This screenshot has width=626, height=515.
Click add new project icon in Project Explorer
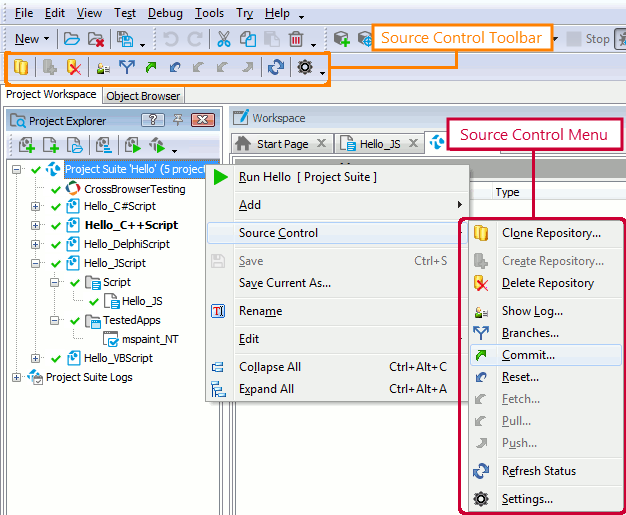point(27,145)
